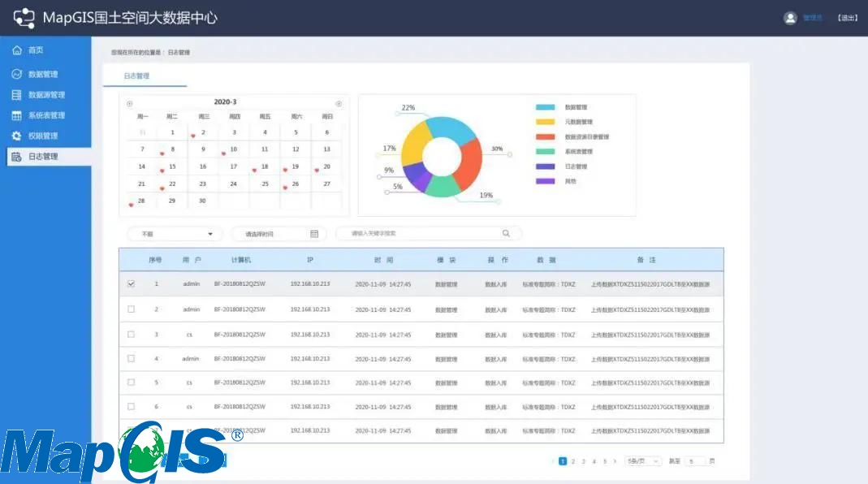Viewport: 868px width, 484px height.
Task: Tick the checkbox for log row 2
Action: [x=132, y=309]
